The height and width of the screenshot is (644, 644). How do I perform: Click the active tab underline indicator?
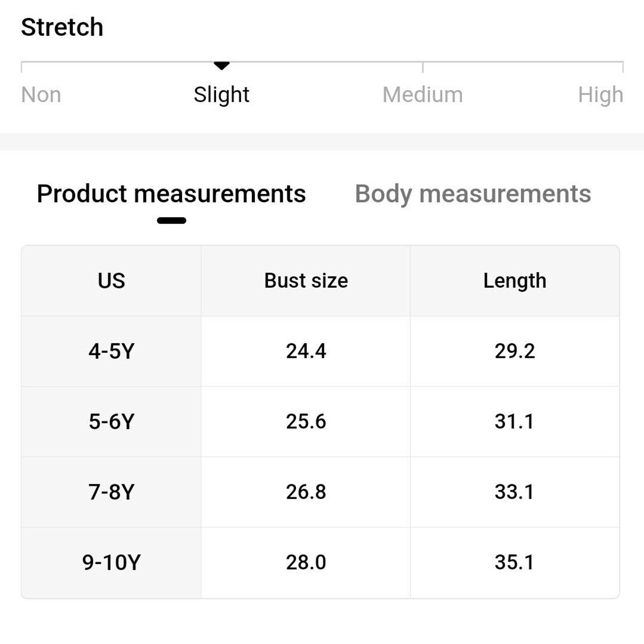[171, 221]
